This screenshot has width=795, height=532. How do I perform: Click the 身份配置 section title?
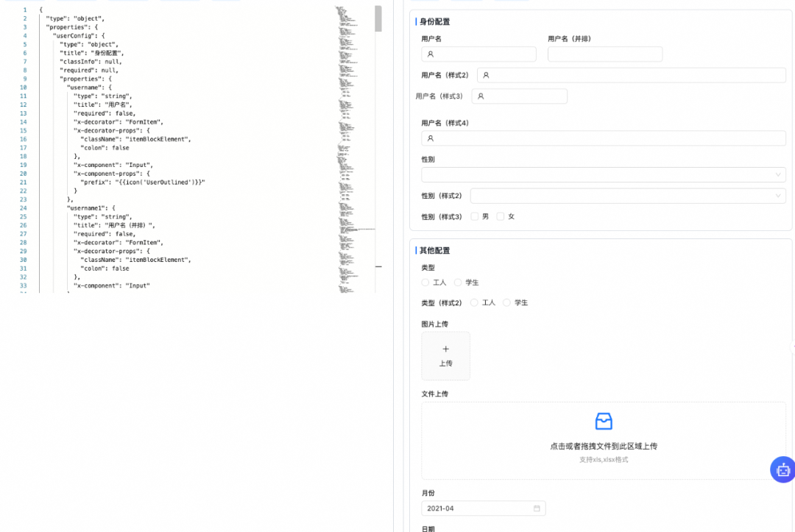click(434, 22)
